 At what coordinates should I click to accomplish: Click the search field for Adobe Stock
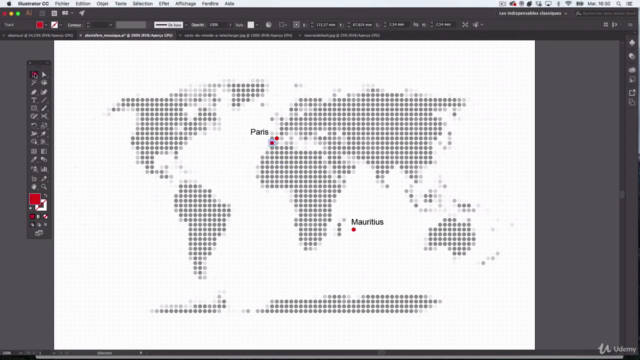coord(605,13)
